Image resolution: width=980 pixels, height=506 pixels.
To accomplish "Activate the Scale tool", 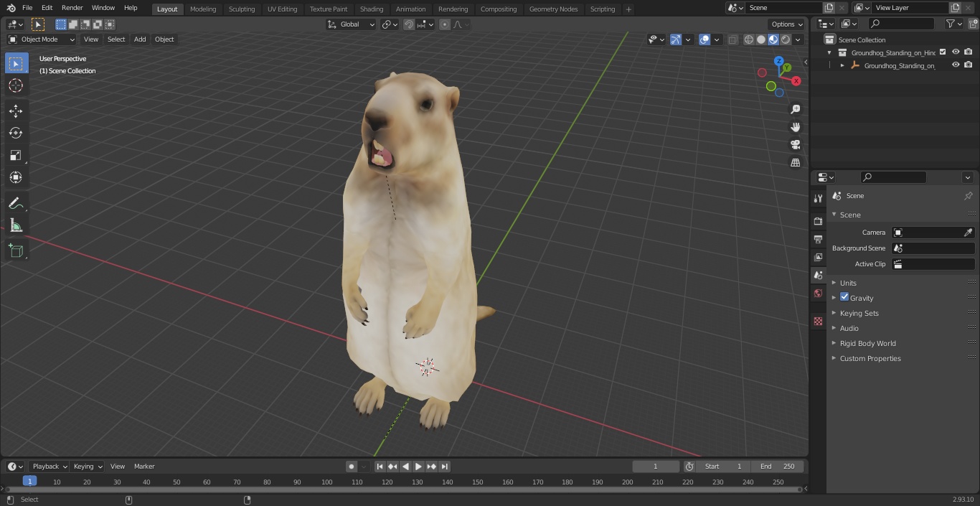I will pyautogui.click(x=16, y=155).
